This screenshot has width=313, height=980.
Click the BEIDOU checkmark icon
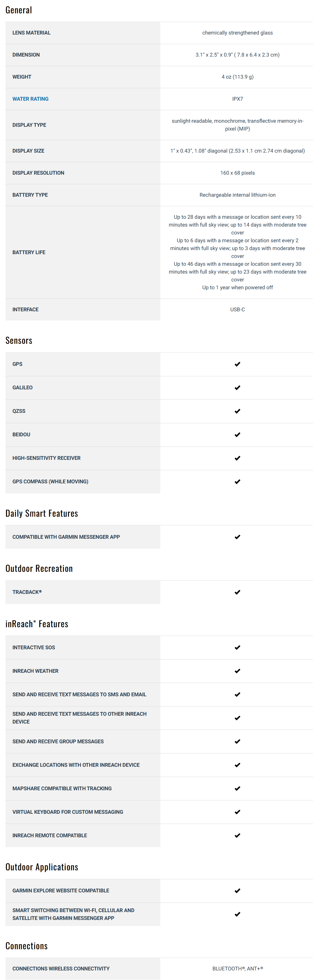[237, 435]
